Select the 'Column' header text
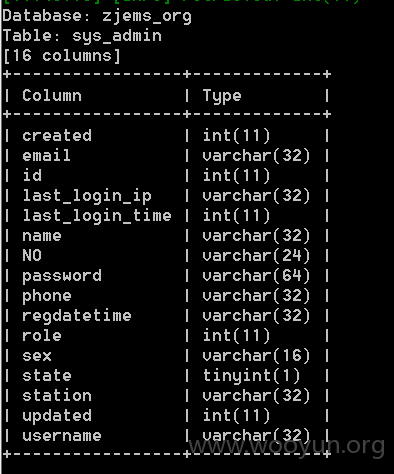 coord(52,96)
